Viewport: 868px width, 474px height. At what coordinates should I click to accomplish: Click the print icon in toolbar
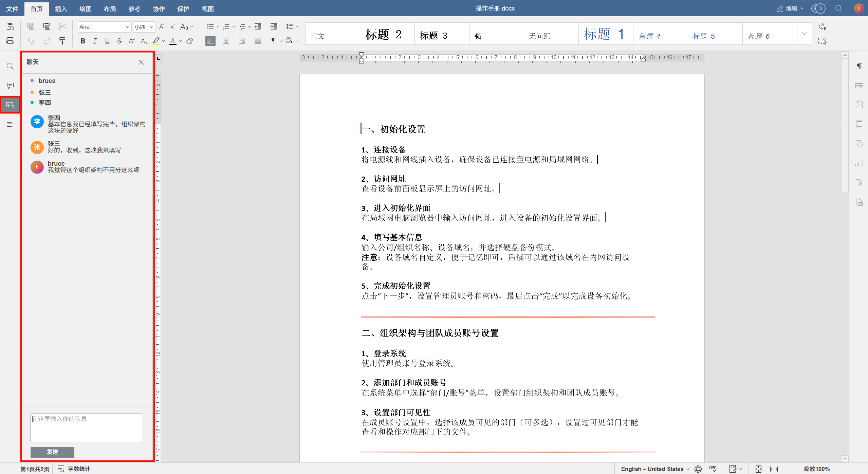pyautogui.click(x=10, y=41)
